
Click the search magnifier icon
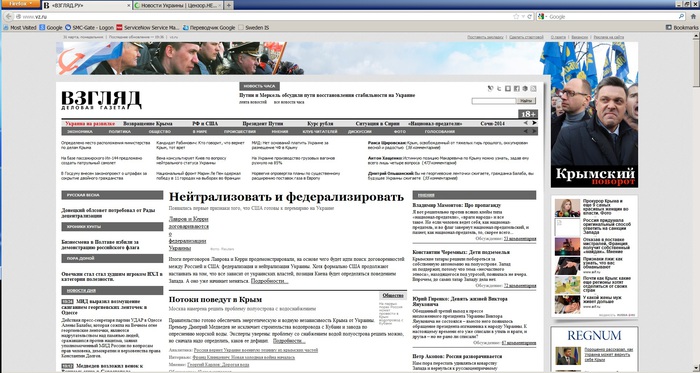tap(681, 17)
